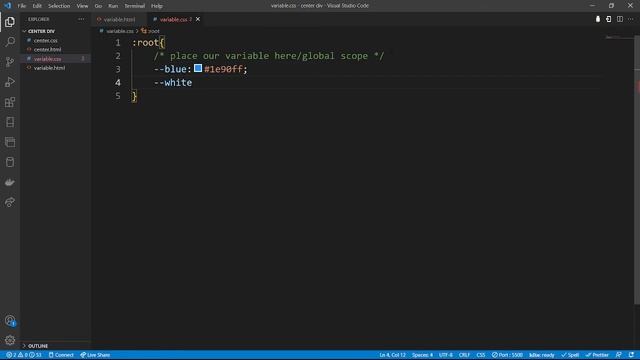Image resolution: width=640 pixels, height=360 pixels.
Task: Click the Prettier status item
Action: [597, 355]
